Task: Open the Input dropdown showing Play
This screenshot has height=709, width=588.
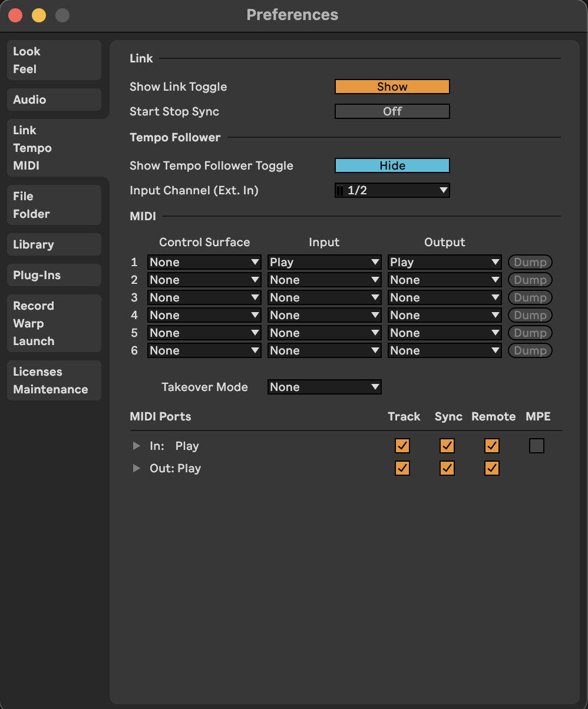Action: (x=324, y=262)
